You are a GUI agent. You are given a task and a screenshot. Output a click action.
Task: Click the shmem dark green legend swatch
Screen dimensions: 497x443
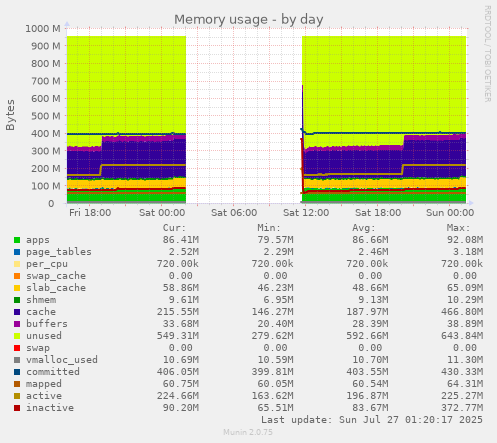pyautogui.click(x=17, y=300)
